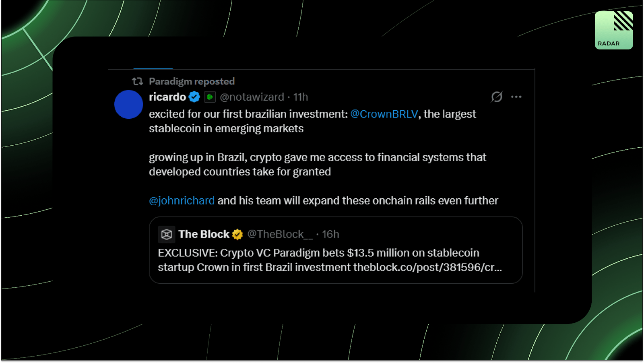Image resolution: width=644 pixels, height=363 pixels.
Task: Click The Block's square avatar icon
Action: click(x=167, y=234)
